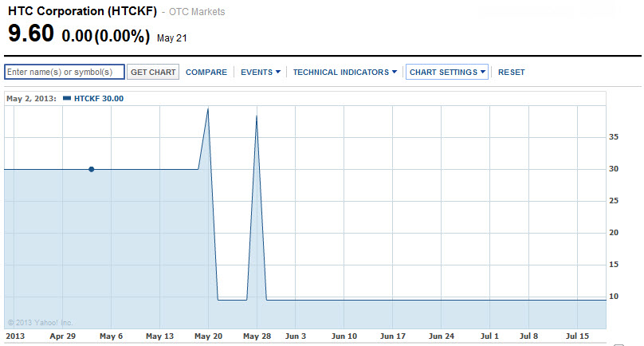The width and height of the screenshot is (644, 346).
Task: Click the HTCKF 30.00 legend text
Action: (99, 99)
